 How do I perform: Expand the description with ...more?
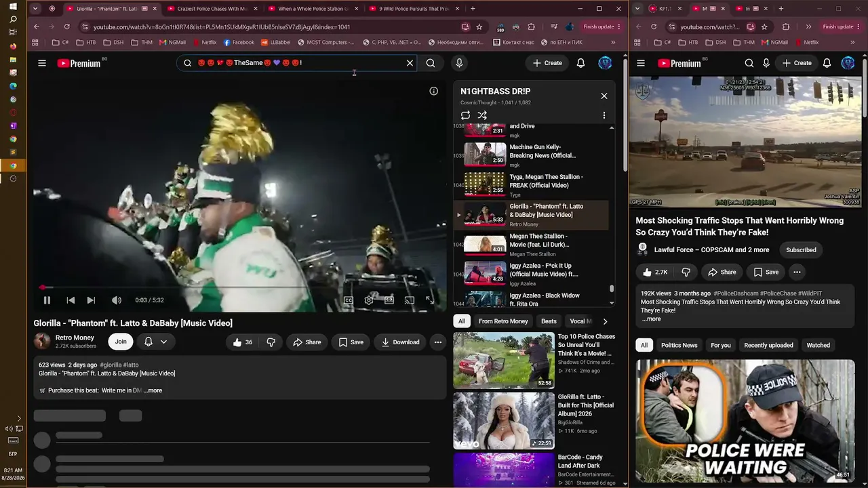153,390
